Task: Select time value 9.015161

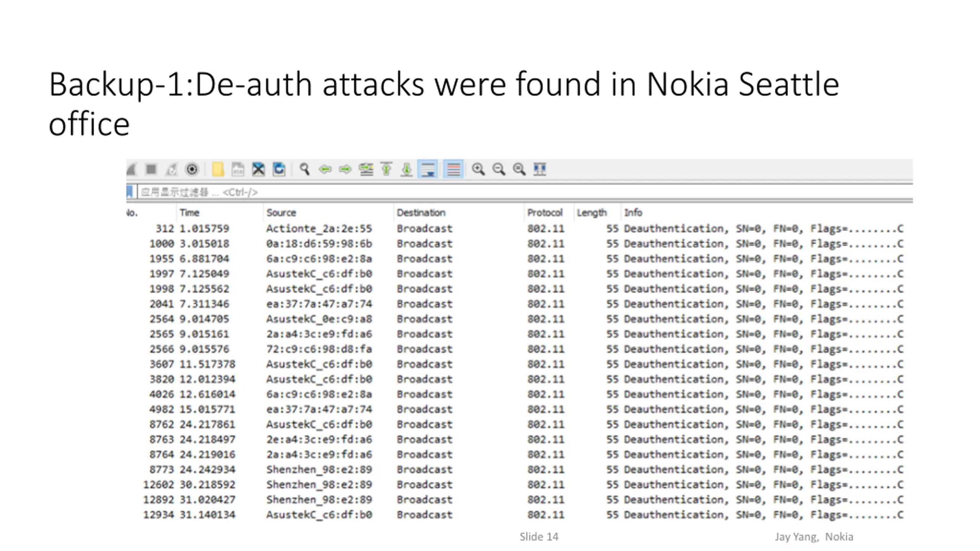Action: tap(204, 334)
